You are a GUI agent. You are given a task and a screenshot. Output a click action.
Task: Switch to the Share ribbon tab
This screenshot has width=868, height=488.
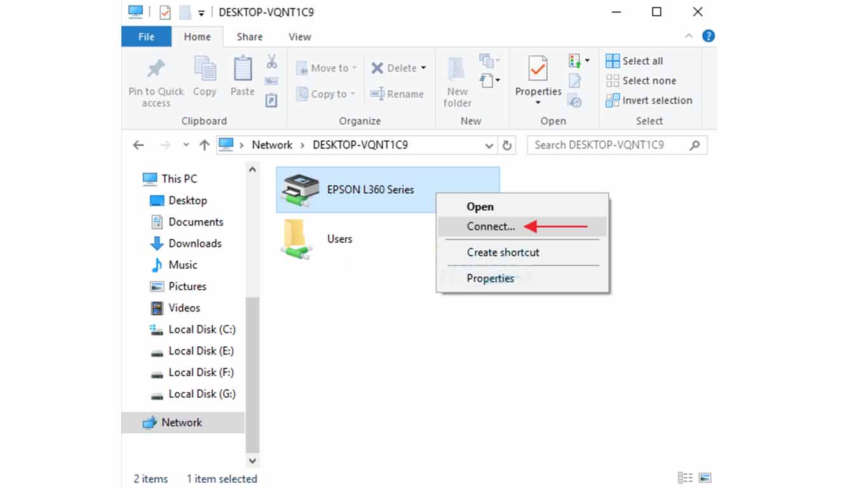[x=249, y=36]
